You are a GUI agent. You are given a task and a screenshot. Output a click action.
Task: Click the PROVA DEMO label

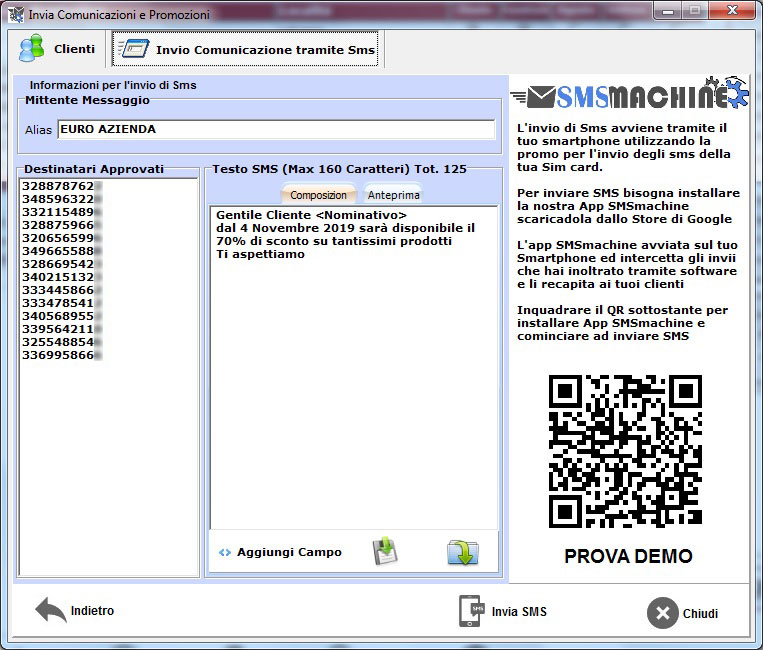[628, 556]
